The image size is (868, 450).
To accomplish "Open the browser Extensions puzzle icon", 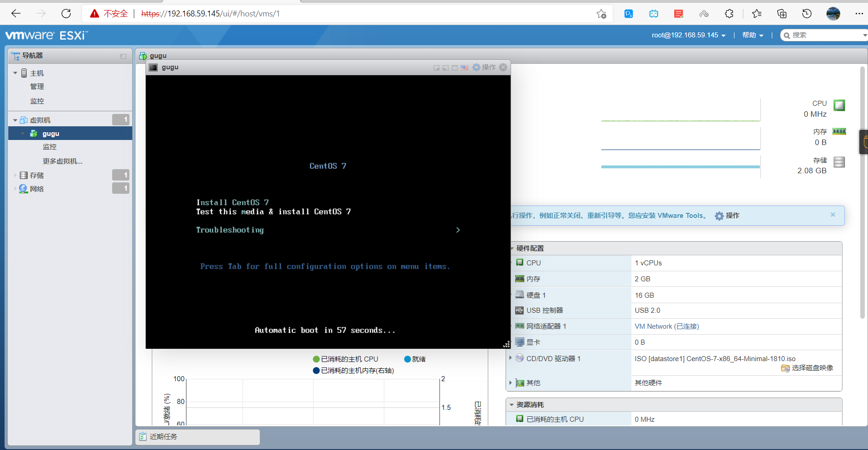I will tap(729, 14).
